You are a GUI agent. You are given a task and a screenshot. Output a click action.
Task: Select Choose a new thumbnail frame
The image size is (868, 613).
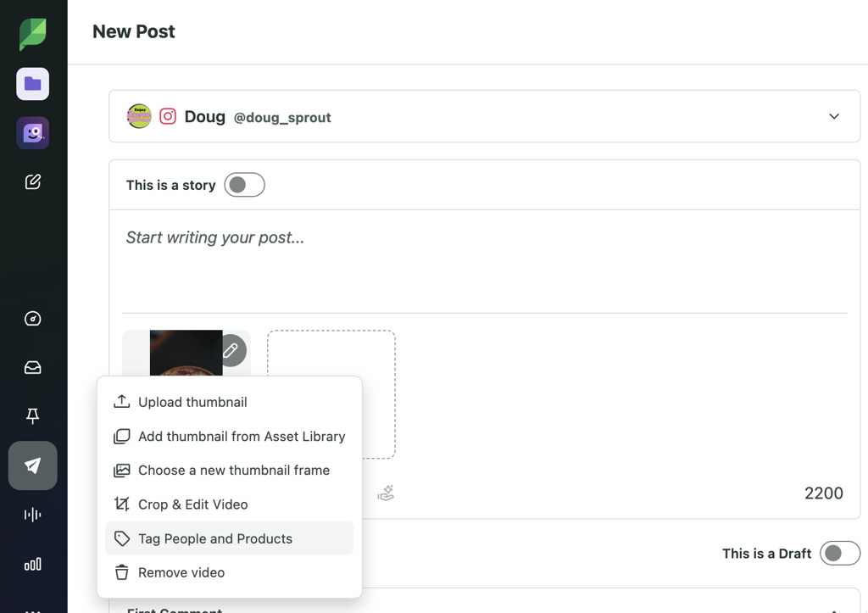tap(229, 470)
